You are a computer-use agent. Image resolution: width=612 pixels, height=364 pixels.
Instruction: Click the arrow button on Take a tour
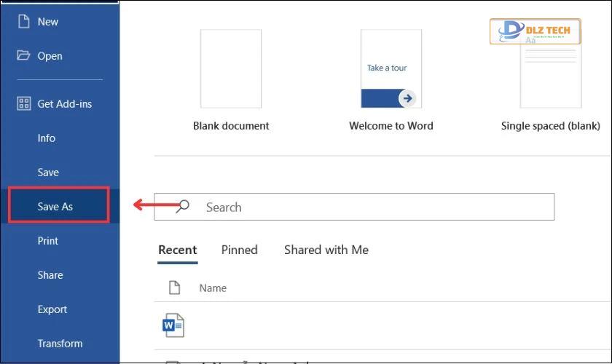[x=407, y=98]
